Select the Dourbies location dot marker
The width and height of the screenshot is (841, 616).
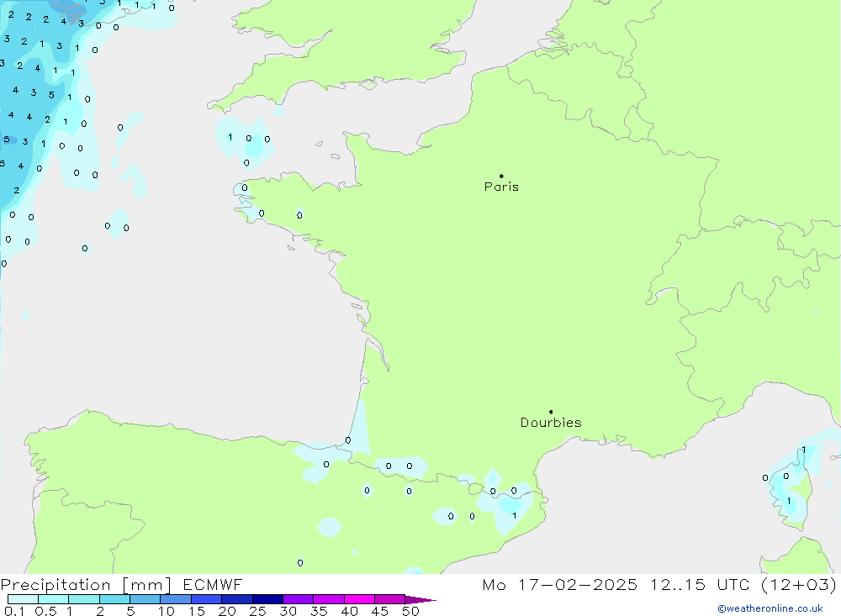[x=551, y=412]
